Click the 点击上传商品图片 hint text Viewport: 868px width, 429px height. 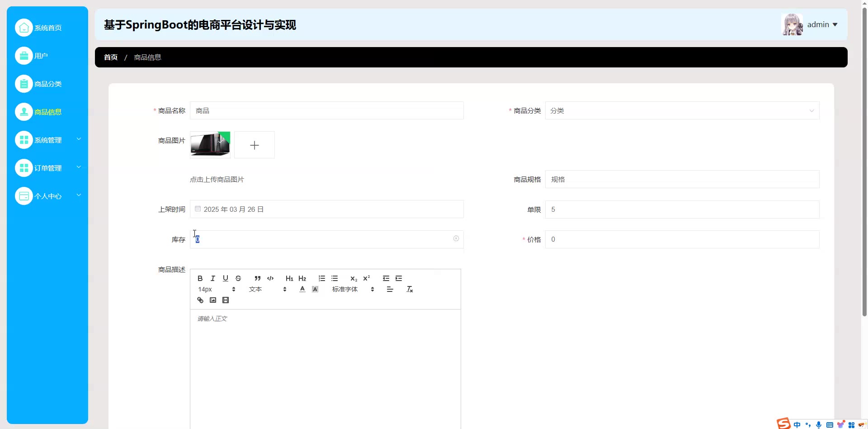217,179
